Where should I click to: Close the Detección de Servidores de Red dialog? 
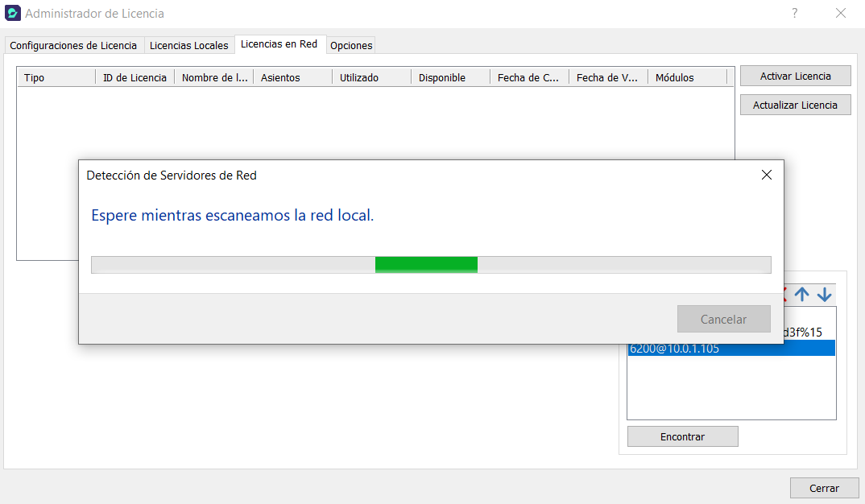tap(766, 175)
